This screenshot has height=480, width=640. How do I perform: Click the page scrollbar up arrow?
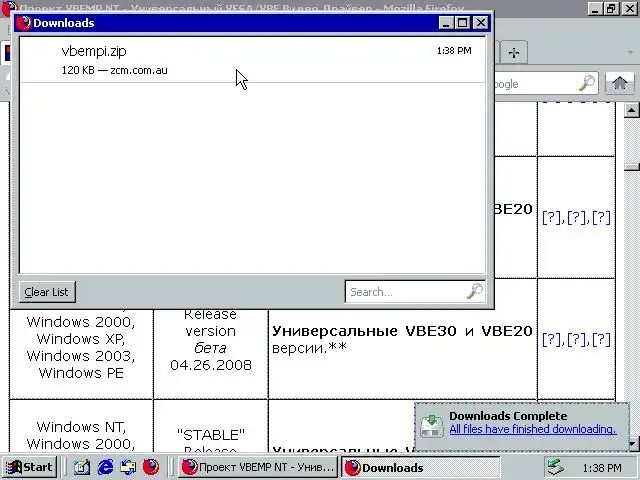tap(631, 110)
